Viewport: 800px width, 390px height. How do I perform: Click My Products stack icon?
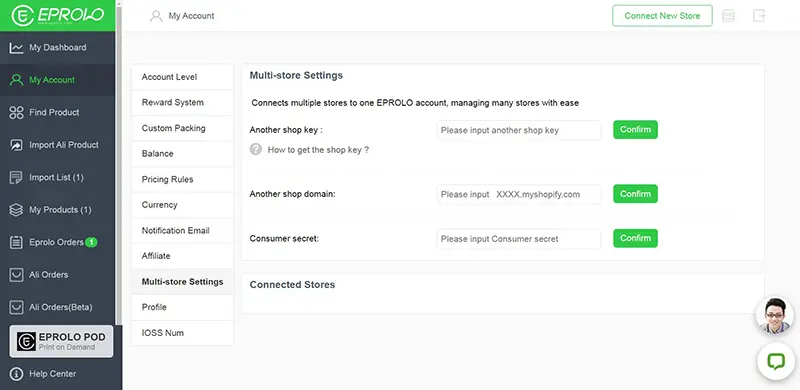pyautogui.click(x=16, y=210)
